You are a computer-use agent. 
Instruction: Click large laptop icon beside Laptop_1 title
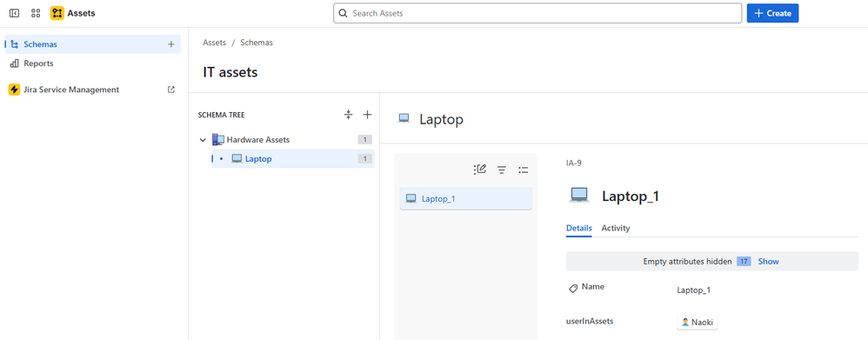(x=579, y=195)
